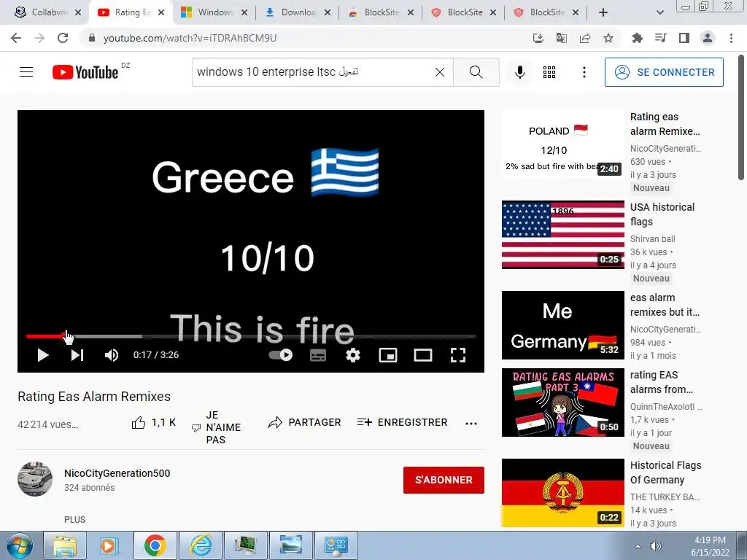The height and width of the screenshot is (560, 747).
Task: Open Windows Explorer from the taskbar
Action: (65, 545)
